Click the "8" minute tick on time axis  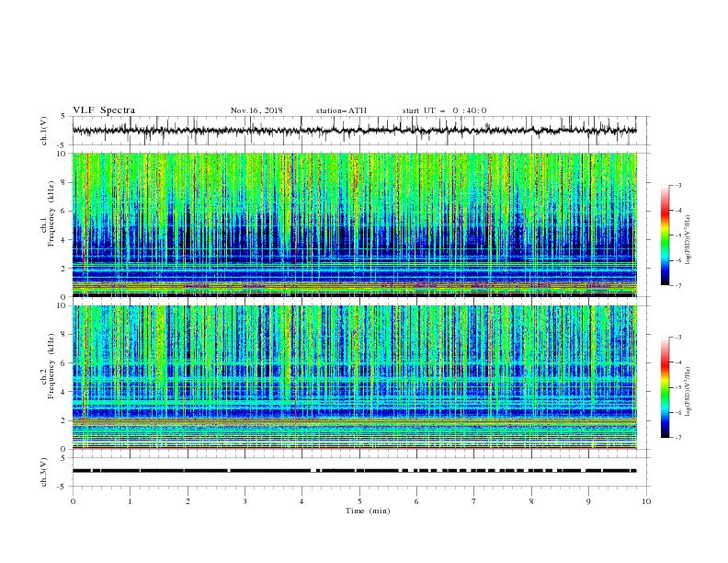(x=531, y=501)
